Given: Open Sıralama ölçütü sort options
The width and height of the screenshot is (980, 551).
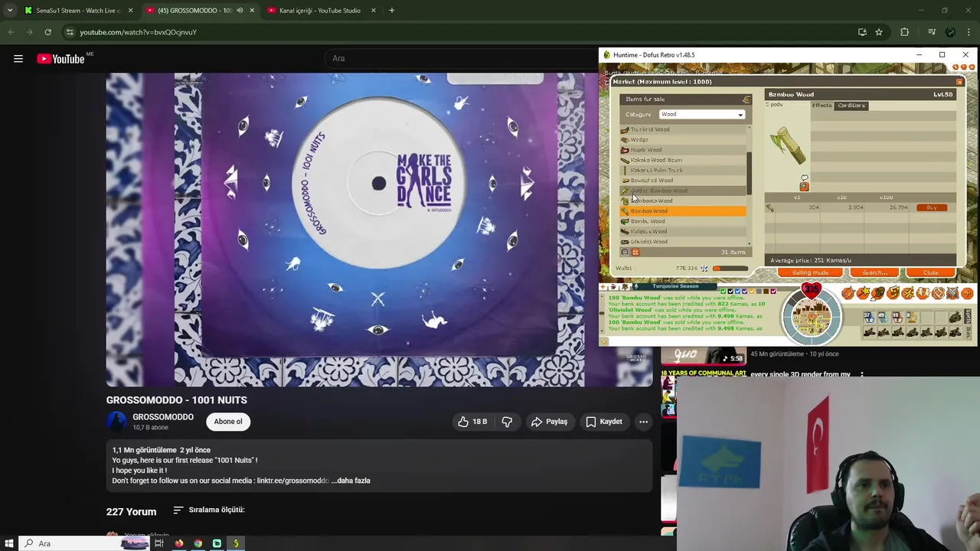Looking at the screenshot, I should pos(209,510).
